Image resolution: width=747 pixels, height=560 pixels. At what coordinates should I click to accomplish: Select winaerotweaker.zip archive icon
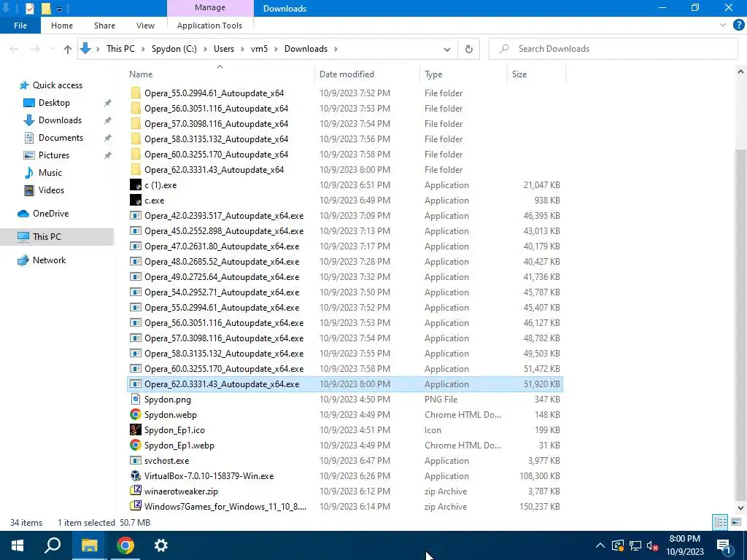(x=136, y=491)
